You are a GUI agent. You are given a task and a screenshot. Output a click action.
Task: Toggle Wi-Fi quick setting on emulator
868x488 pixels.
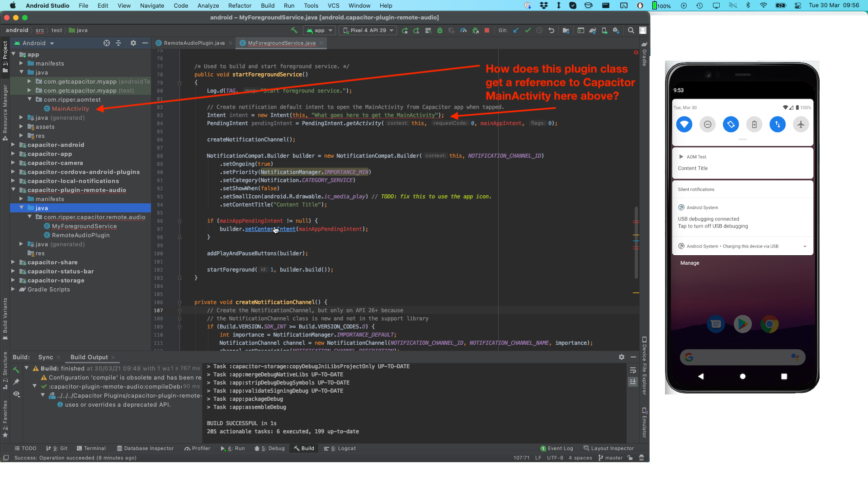coord(684,124)
